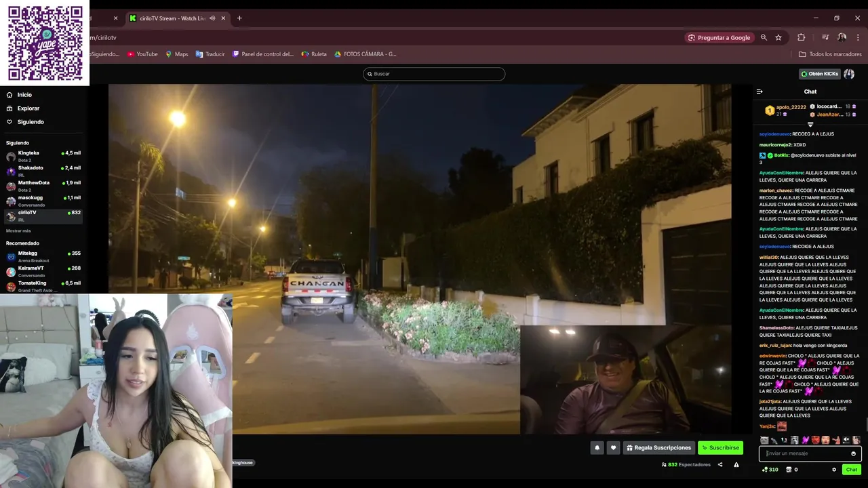This screenshot has height=488, width=868.
Task: Enable stream notifications bell icon
Action: [x=597, y=447]
